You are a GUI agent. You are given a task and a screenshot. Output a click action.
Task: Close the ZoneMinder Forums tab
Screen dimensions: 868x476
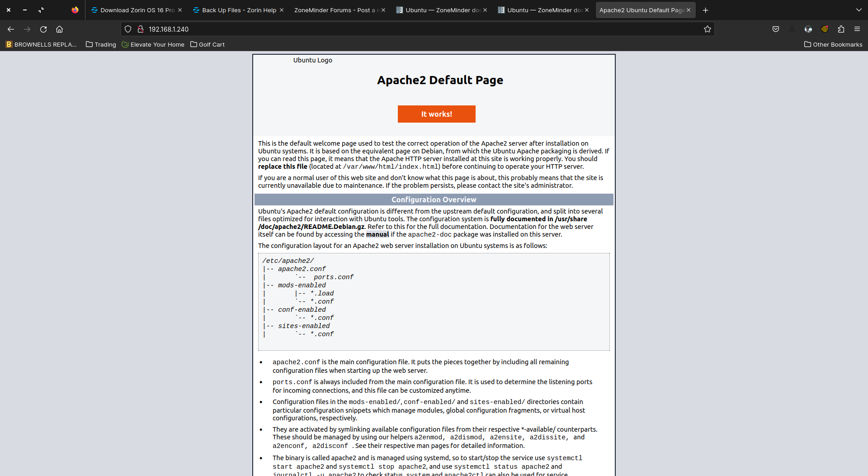(383, 10)
